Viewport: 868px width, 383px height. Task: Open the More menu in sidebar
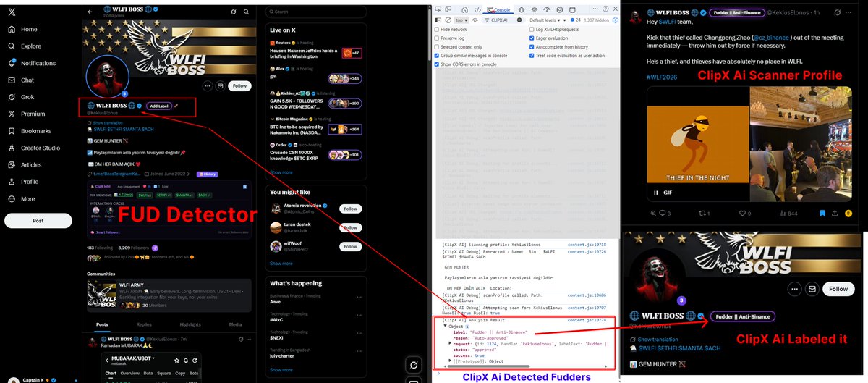point(21,198)
